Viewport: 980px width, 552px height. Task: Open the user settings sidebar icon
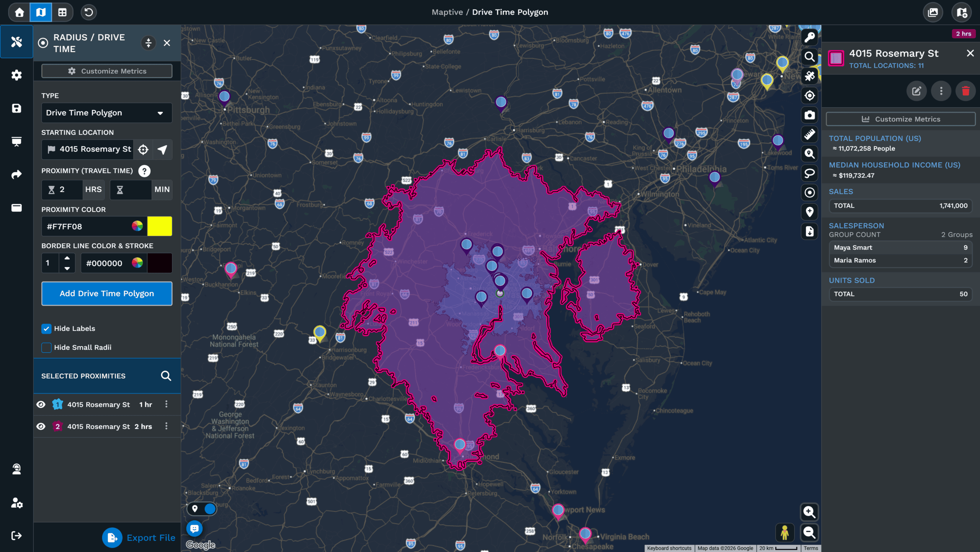16,503
